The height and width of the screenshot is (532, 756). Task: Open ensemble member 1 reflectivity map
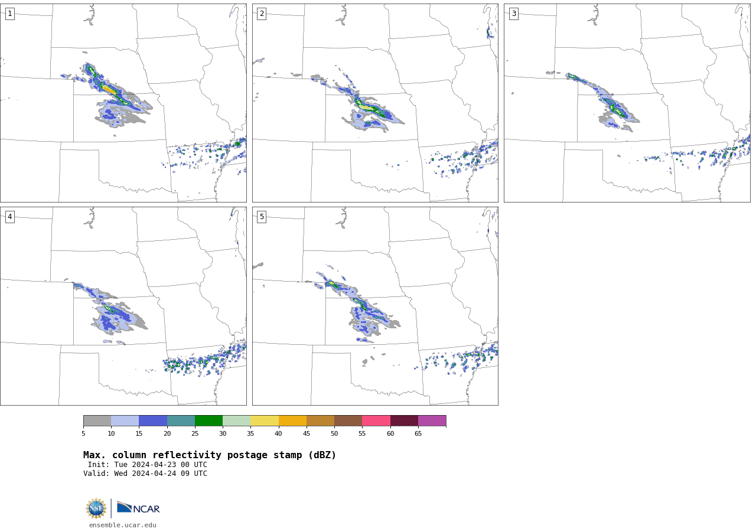pos(123,103)
